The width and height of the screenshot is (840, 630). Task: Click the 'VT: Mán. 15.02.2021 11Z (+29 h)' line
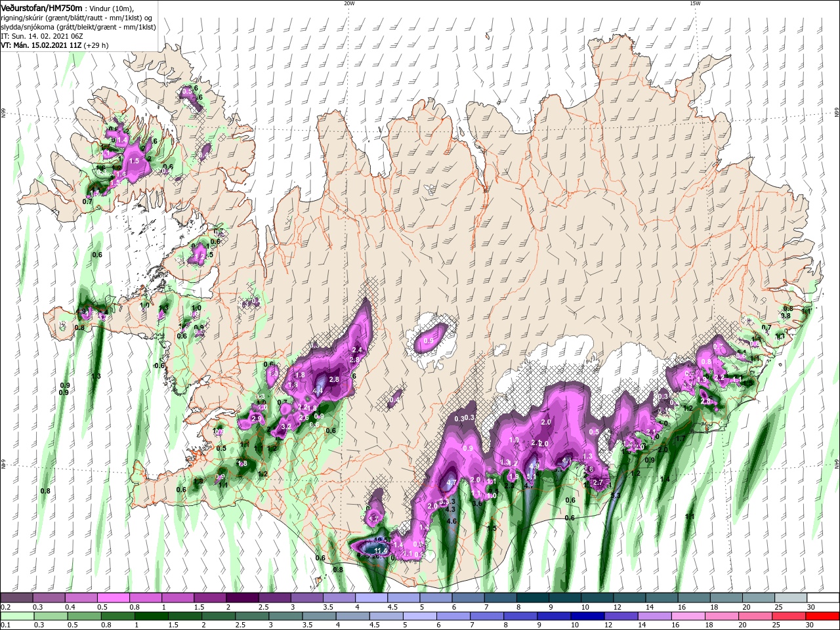pyautogui.click(x=54, y=45)
